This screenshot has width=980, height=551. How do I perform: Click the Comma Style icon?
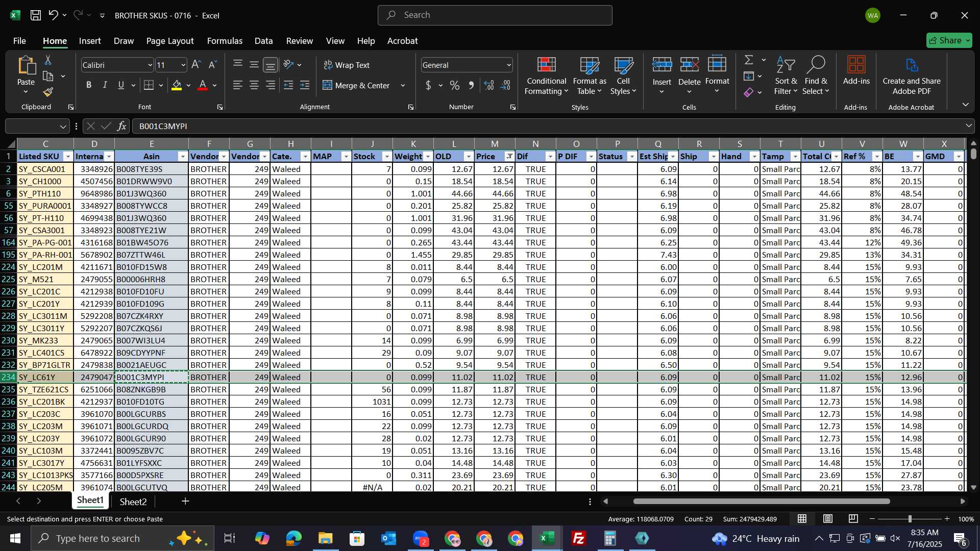471,85
